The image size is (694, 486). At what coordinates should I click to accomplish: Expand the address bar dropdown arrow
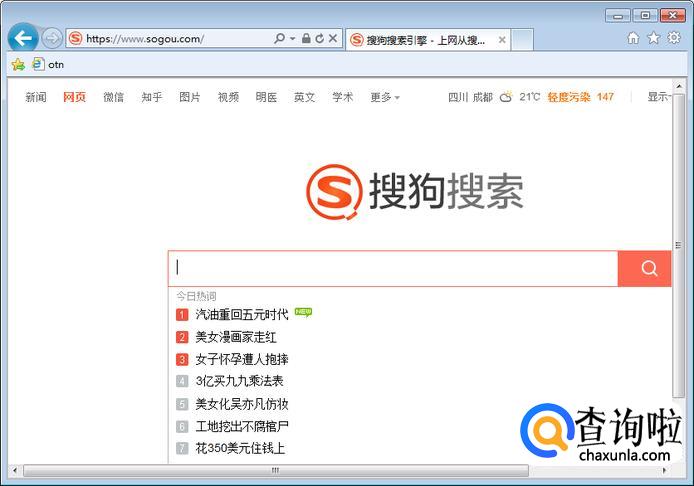[292, 39]
